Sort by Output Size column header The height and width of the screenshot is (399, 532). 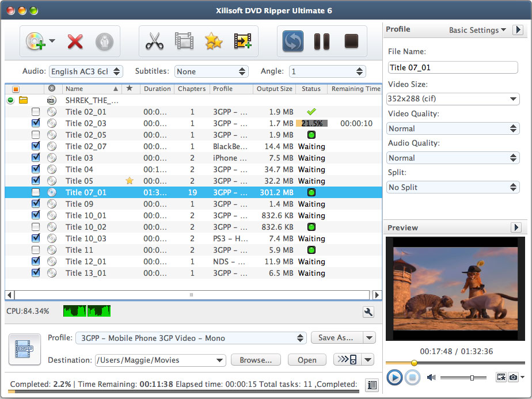[x=275, y=89]
